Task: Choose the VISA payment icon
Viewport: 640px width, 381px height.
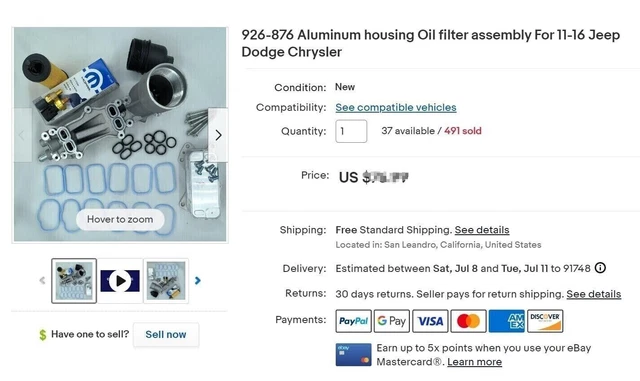Action: pos(430,321)
